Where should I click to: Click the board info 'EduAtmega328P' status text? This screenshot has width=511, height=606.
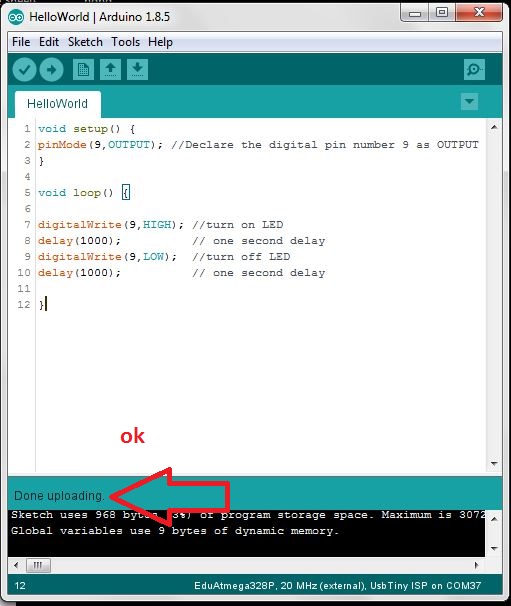click(x=337, y=586)
